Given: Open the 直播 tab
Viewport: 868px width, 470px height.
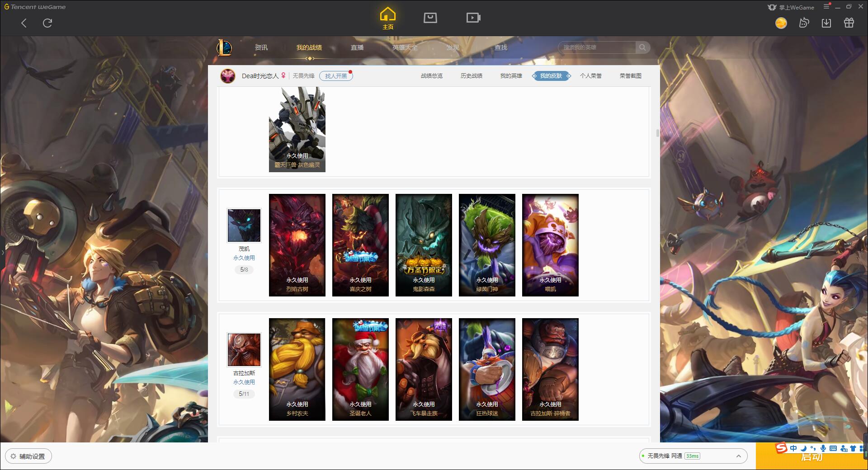Looking at the screenshot, I should point(357,47).
